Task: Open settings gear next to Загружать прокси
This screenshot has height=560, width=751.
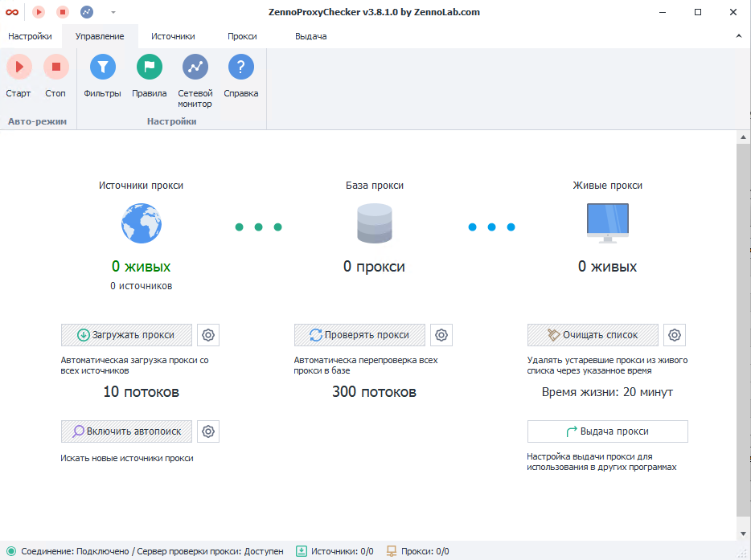Action: (208, 335)
